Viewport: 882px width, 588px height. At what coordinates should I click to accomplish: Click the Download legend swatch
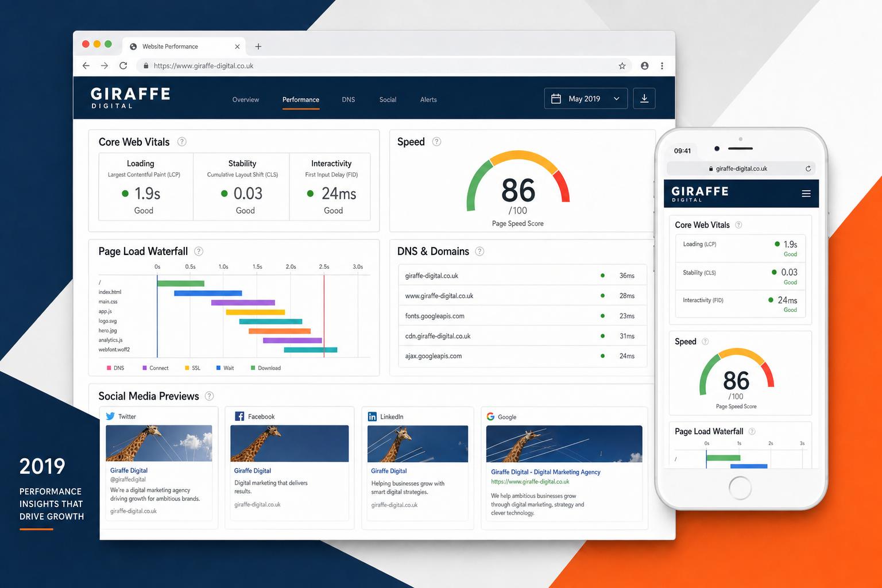click(x=253, y=368)
